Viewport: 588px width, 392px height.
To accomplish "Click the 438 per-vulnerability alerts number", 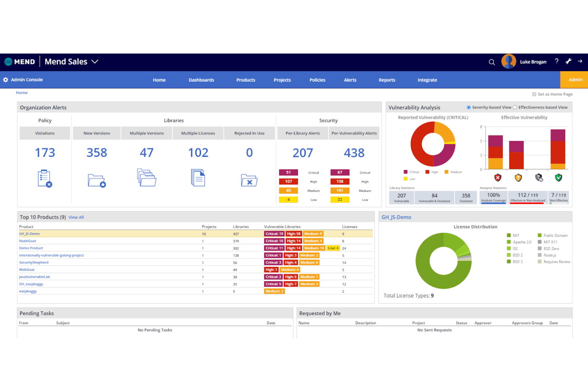I will click(x=354, y=153).
